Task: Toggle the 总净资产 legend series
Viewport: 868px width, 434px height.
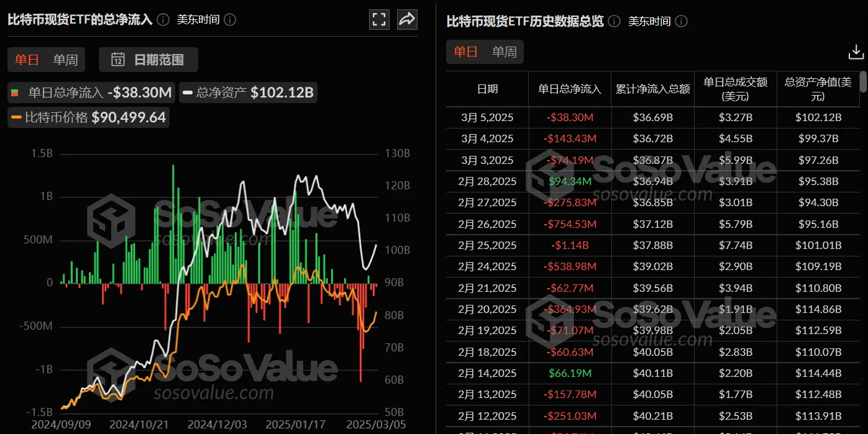Action: point(247,92)
